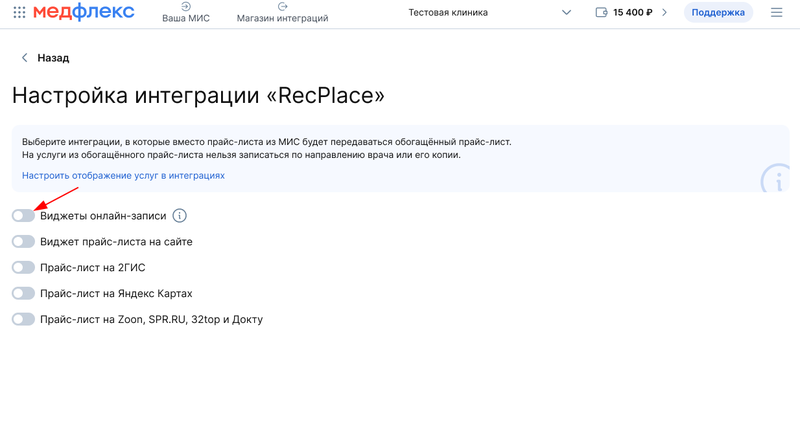Open the balance 15 400 ₽ details
Screen dimensions: 800x422
[633, 12]
